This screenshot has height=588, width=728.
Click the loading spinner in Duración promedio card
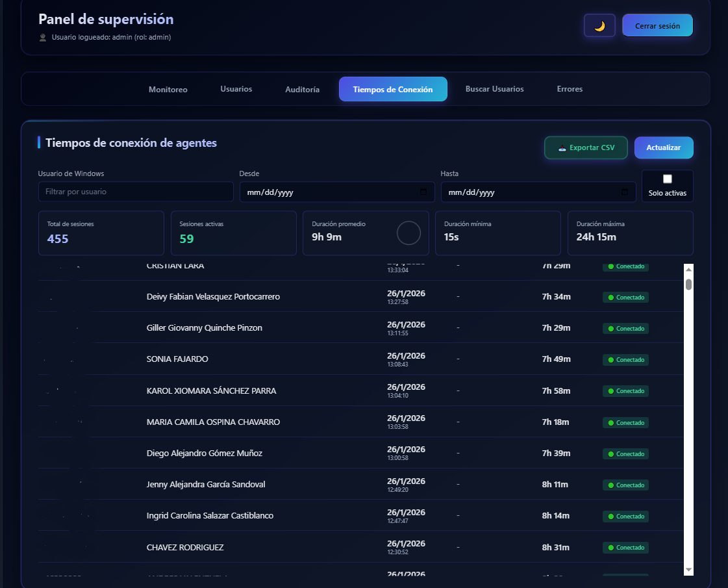409,233
